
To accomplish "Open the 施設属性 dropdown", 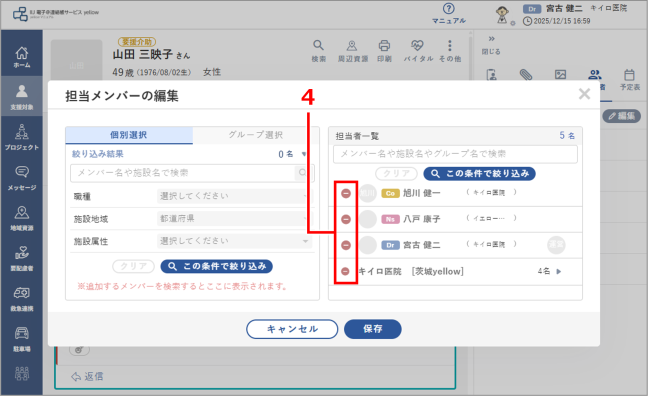I will pyautogui.click(x=234, y=241).
